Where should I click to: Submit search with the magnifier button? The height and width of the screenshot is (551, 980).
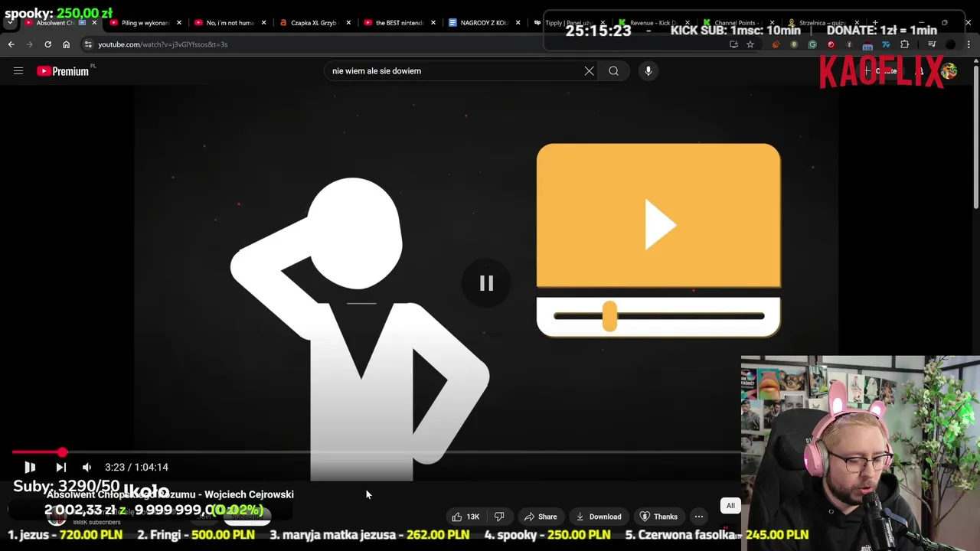pos(613,71)
